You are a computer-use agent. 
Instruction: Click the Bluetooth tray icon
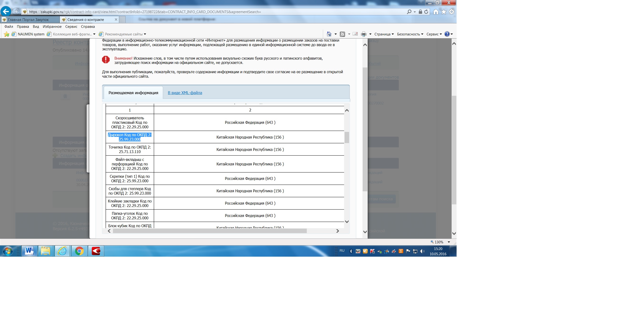[x=351, y=251]
